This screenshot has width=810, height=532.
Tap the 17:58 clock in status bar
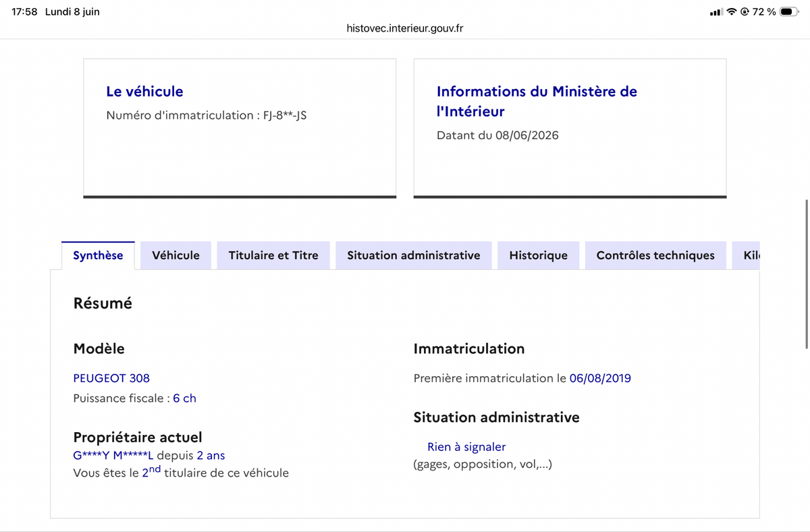24,12
